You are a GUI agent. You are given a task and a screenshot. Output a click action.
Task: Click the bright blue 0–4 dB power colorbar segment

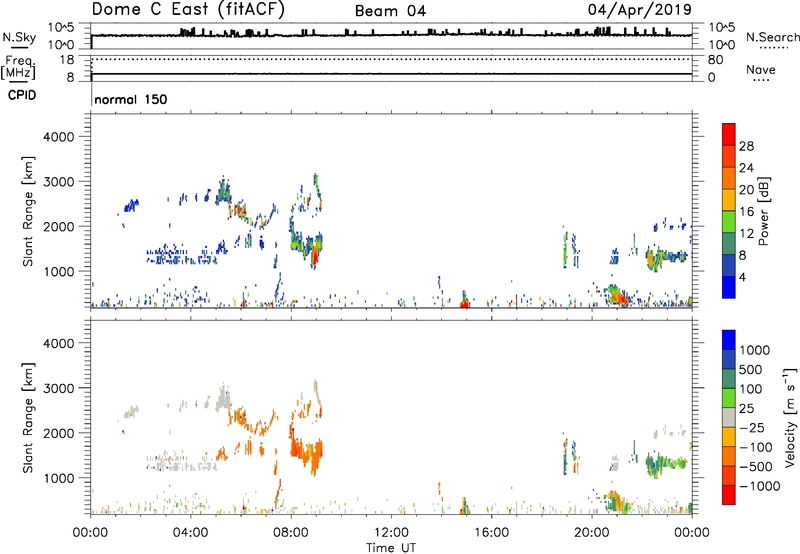pyautogui.click(x=729, y=287)
